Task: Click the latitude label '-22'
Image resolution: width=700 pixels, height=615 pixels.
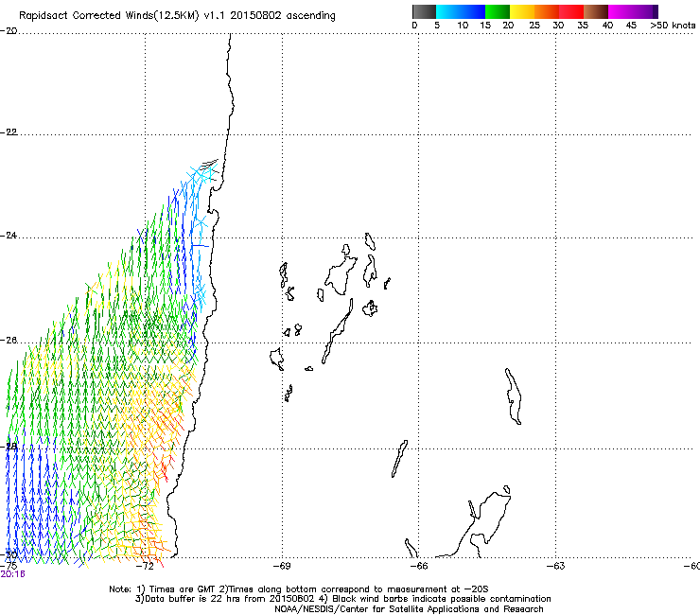Action: [9, 132]
